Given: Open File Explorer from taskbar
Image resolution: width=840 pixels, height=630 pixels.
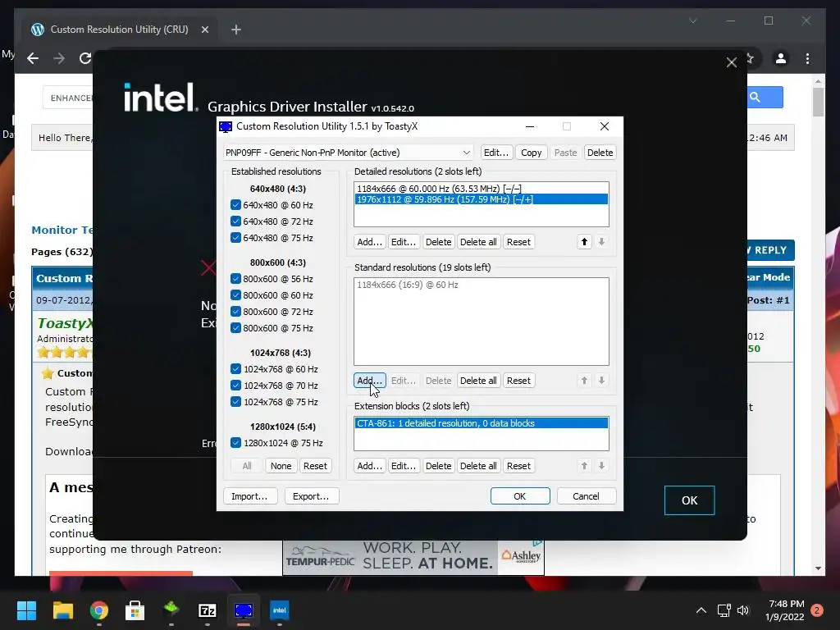Looking at the screenshot, I should pyautogui.click(x=62, y=610).
